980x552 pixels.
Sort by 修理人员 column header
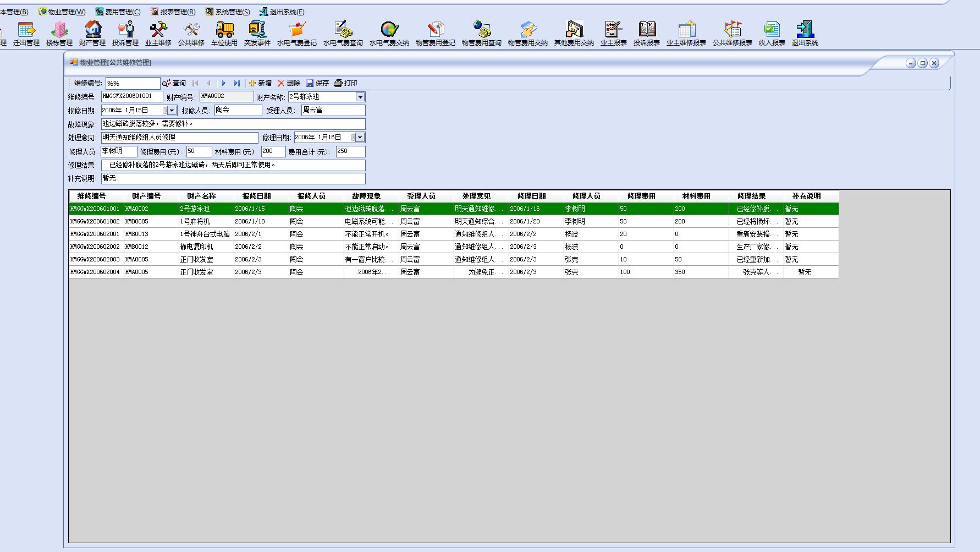(591, 196)
